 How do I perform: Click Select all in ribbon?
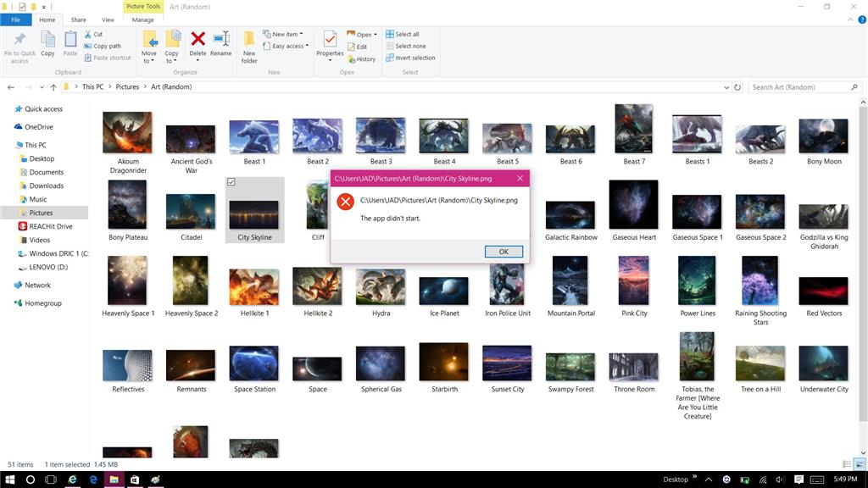click(x=403, y=34)
